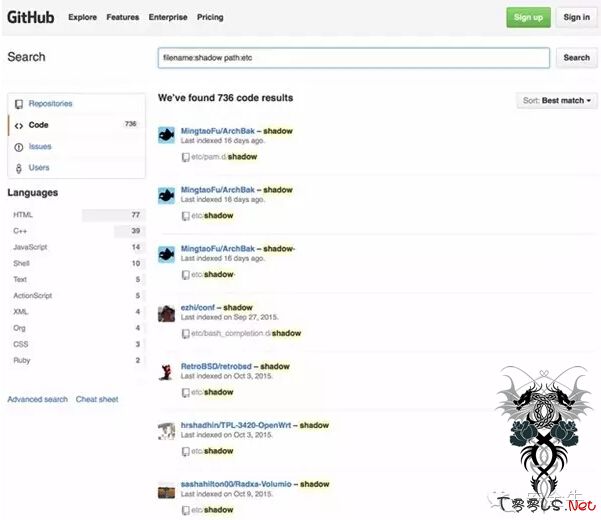
Task: Click the Search button
Action: [x=576, y=58]
